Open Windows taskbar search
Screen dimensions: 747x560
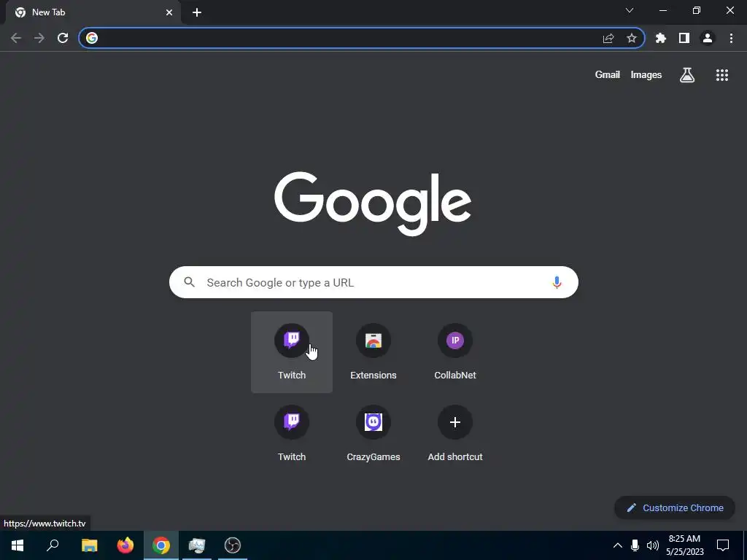click(x=53, y=545)
